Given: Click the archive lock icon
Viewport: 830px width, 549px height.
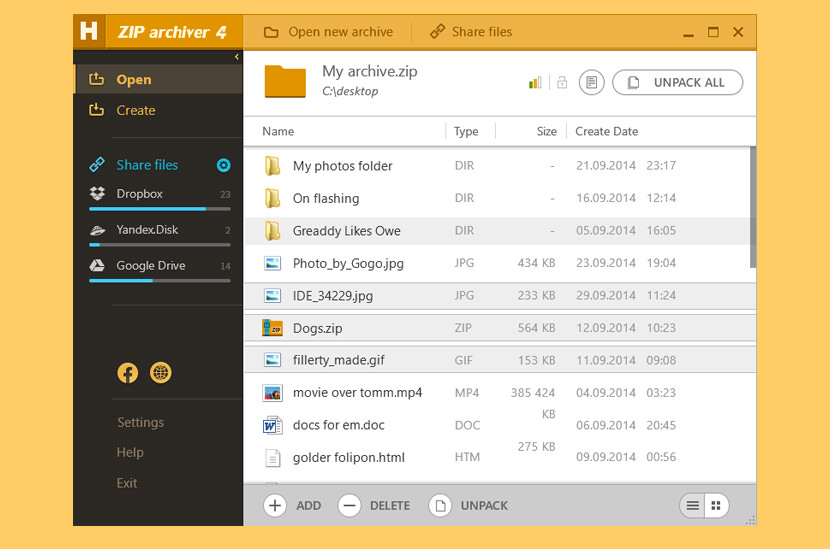Looking at the screenshot, I should [562, 82].
